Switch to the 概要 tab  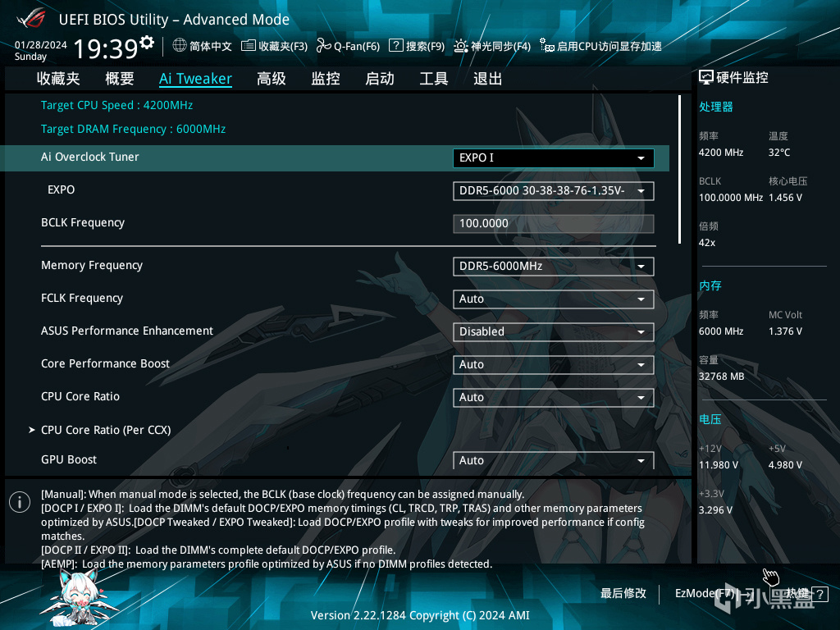(x=120, y=79)
